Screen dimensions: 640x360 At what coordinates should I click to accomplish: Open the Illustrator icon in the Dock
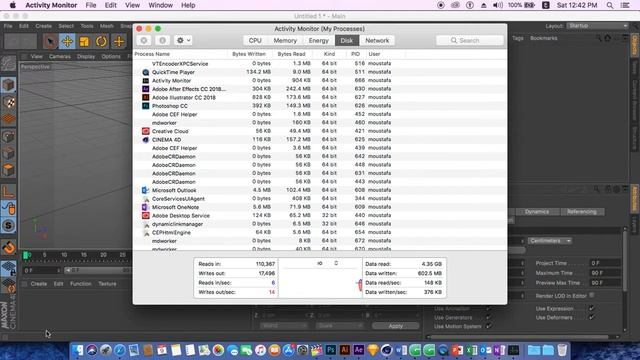click(x=345, y=350)
